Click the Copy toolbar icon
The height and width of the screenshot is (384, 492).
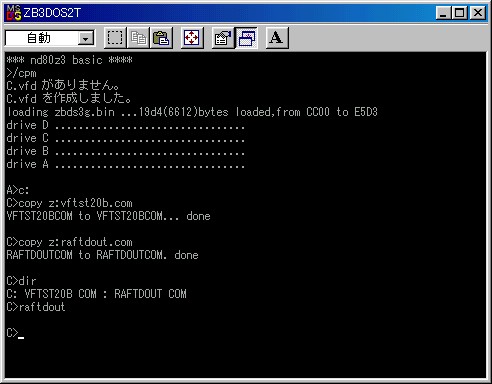(x=138, y=38)
